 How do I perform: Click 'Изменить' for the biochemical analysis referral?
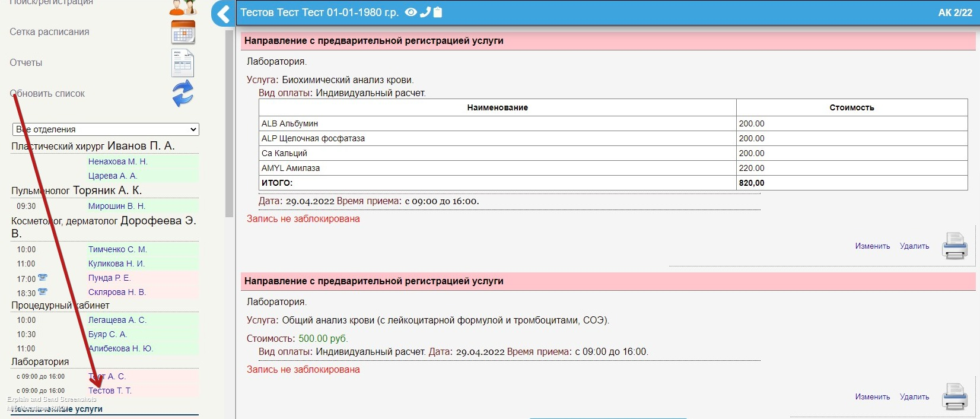click(872, 246)
